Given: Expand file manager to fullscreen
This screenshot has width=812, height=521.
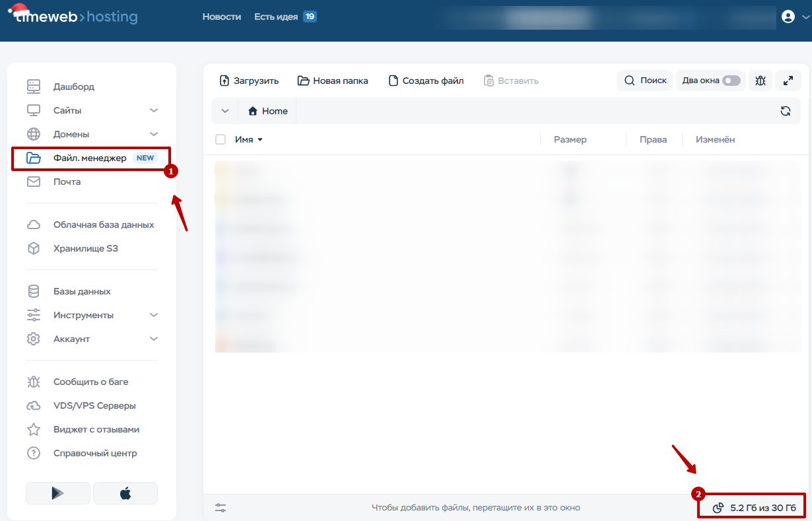Looking at the screenshot, I should (x=788, y=81).
